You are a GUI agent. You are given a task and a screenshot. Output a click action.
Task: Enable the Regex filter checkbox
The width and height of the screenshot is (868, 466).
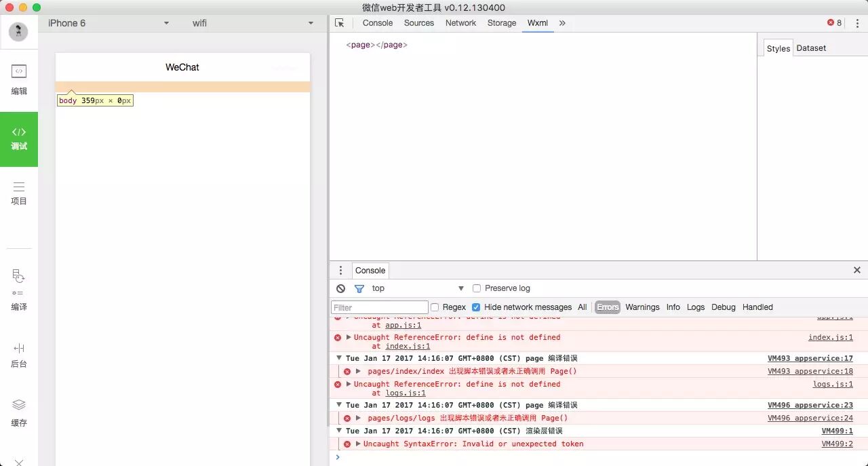tap(435, 307)
